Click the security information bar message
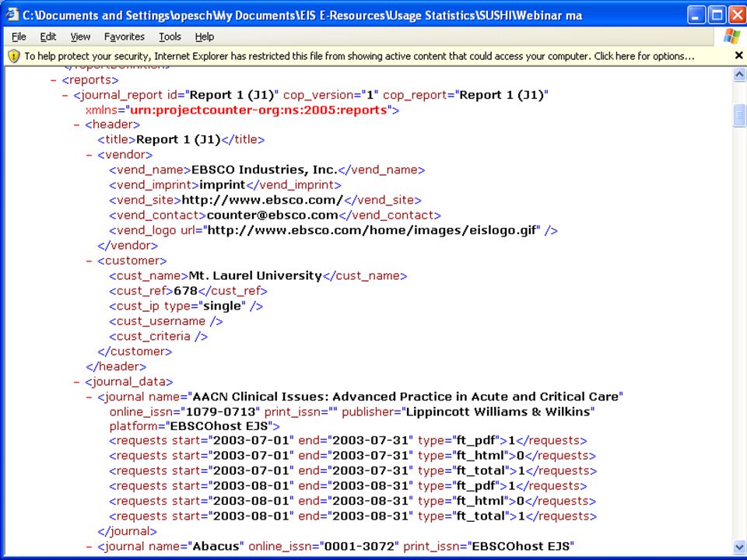The height and width of the screenshot is (560, 747). coord(359,56)
